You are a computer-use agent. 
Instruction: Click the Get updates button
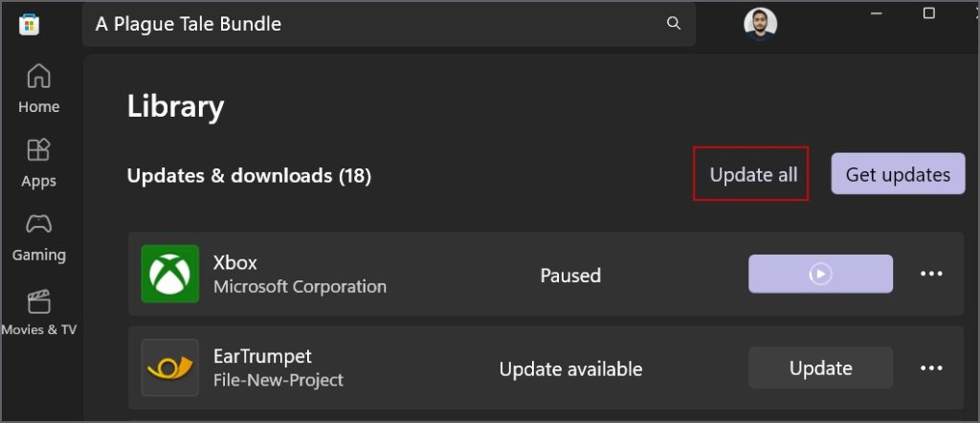pyautogui.click(x=898, y=174)
